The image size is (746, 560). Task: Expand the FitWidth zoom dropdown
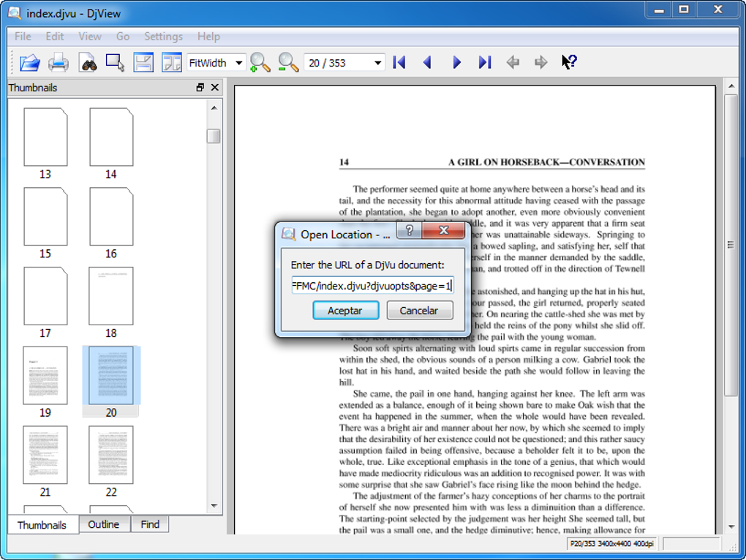pos(238,63)
